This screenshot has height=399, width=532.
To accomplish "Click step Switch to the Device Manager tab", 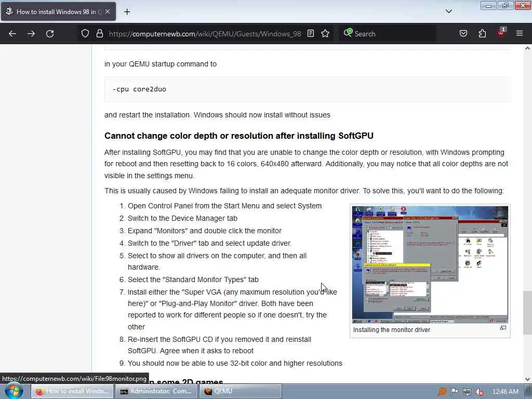I will [x=182, y=218].
